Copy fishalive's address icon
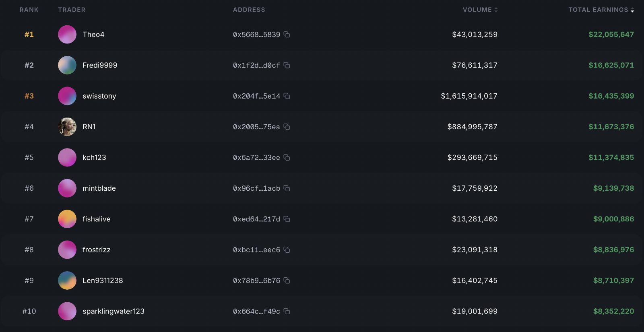This screenshot has width=644, height=332. tap(287, 219)
